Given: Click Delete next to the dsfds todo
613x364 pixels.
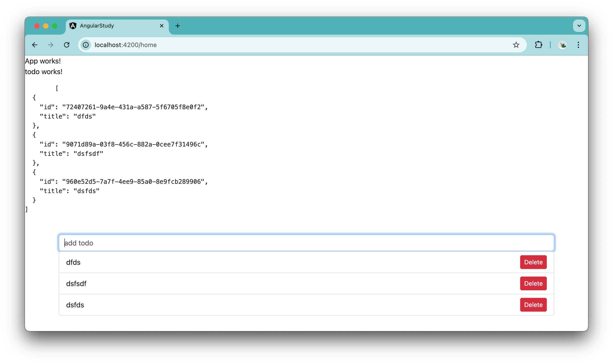Looking at the screenshot, I should [x=533, y=305].
